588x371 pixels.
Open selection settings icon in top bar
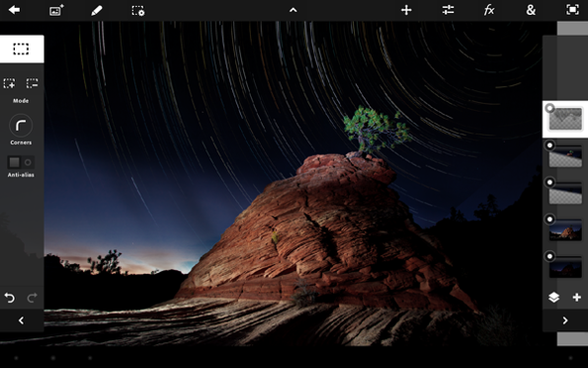[x=138, y=11]
